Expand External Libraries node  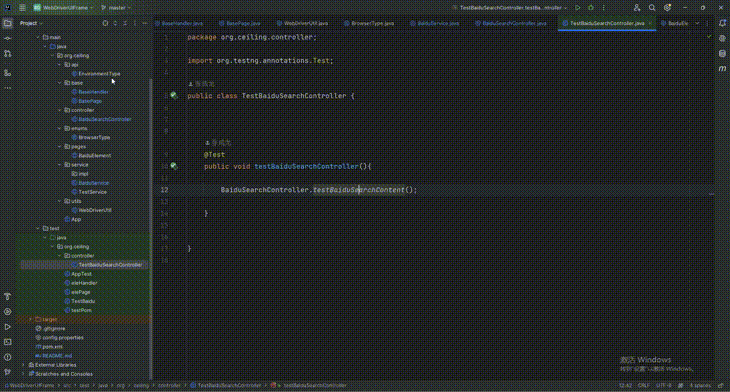23,365
